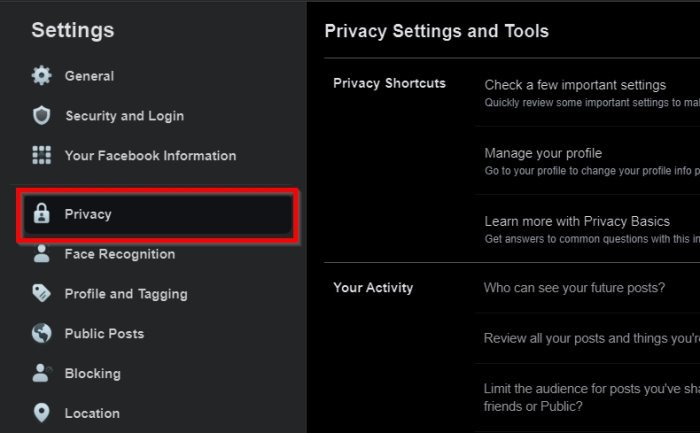Click the Profile and Tagging tag icon

[x=41, y=294]
